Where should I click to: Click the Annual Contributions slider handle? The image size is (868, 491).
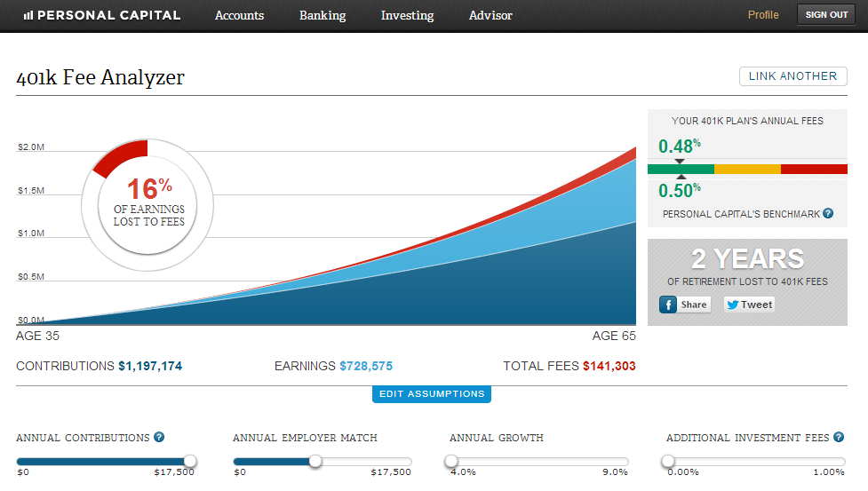click(190, 461)
